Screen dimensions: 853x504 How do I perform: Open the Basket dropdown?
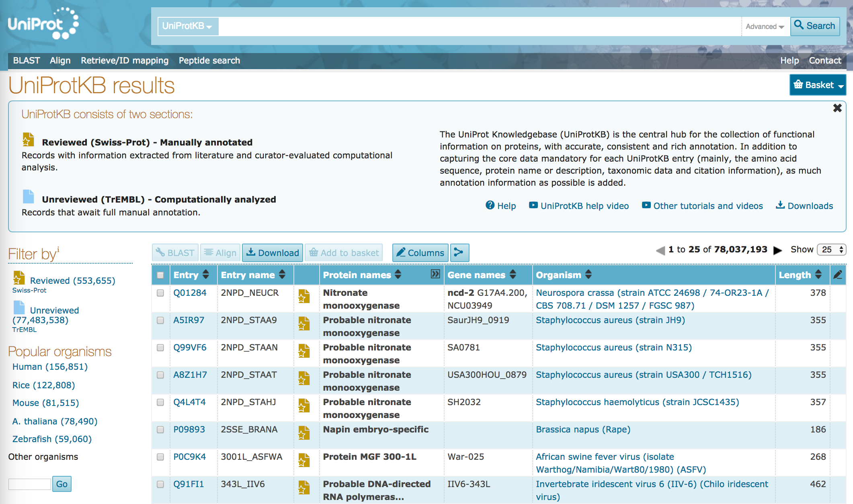(818, 85)
